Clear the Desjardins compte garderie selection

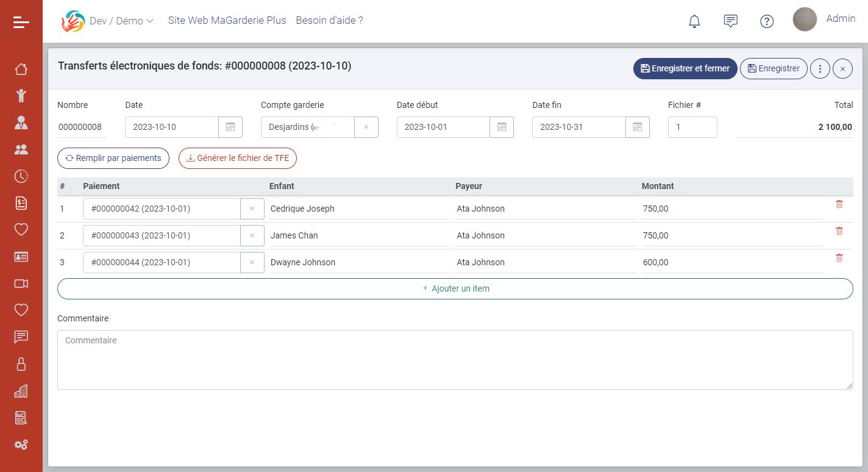(366, 127)
